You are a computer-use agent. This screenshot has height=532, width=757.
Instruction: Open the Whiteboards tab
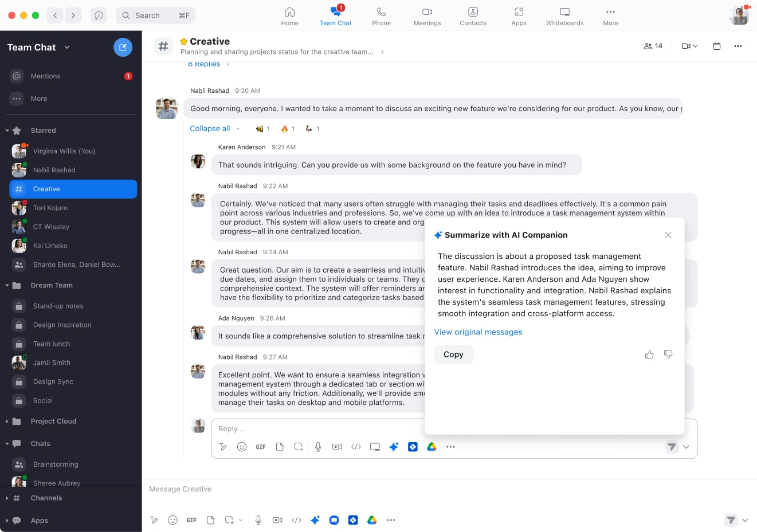coord(564,15)
